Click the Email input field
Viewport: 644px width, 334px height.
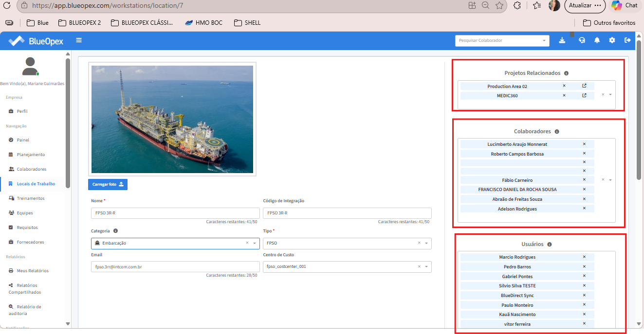tap(175, 266)
